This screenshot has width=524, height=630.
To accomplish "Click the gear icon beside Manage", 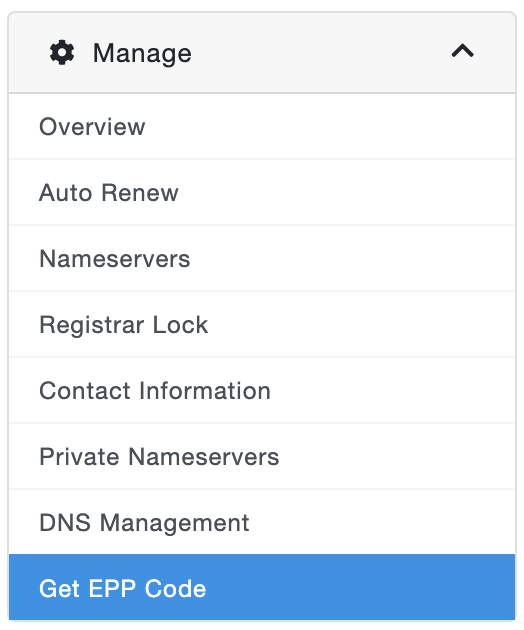I will coord(62,52).
